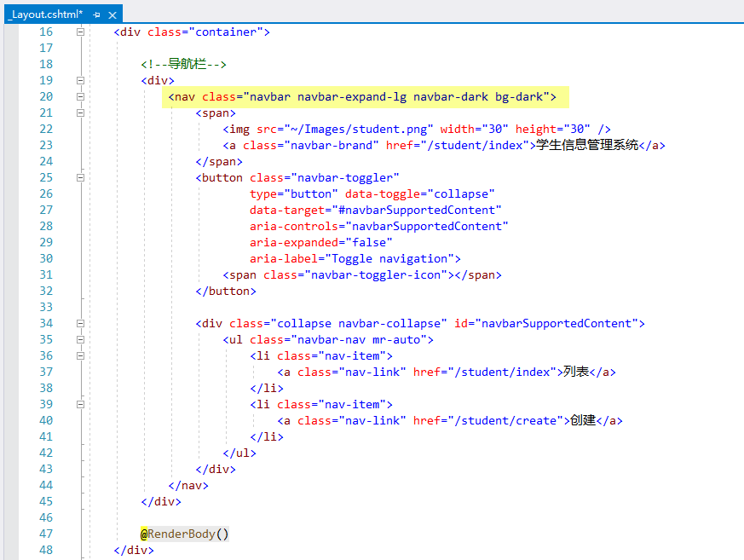Collapse the span element fold on line 21

(80, 113)
